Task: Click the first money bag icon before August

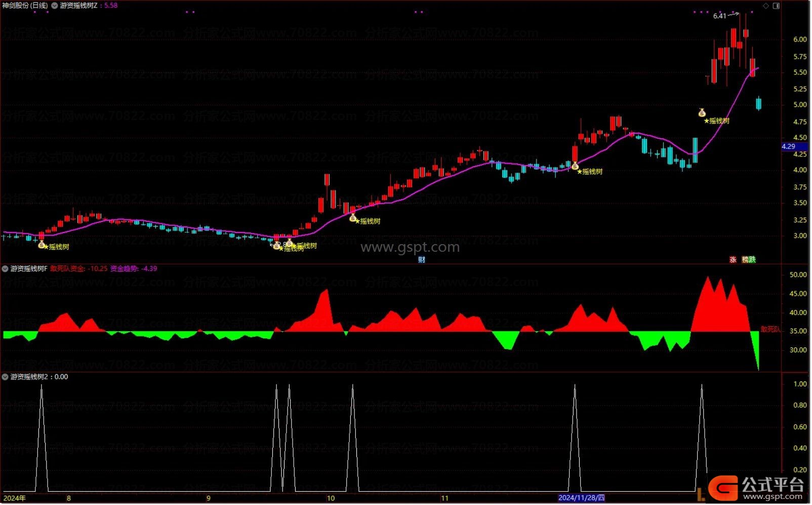Action: 42,245
